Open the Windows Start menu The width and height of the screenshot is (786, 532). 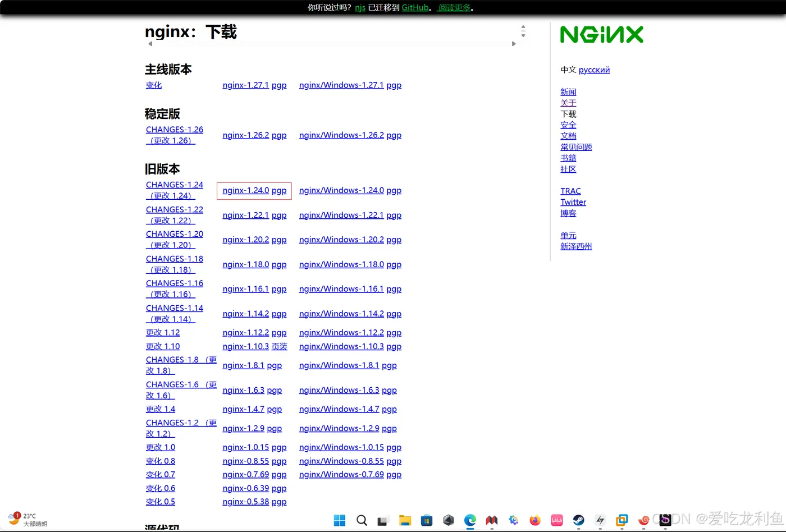(x=340, y=520)
